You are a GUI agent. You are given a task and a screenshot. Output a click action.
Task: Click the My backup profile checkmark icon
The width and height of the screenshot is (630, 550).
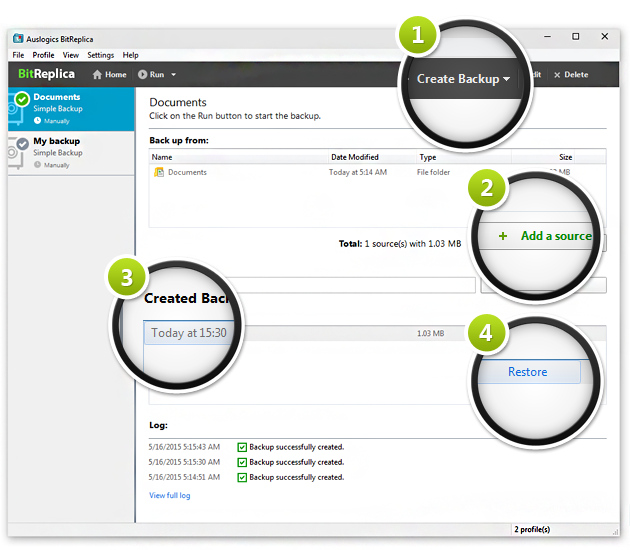point(22,143)
